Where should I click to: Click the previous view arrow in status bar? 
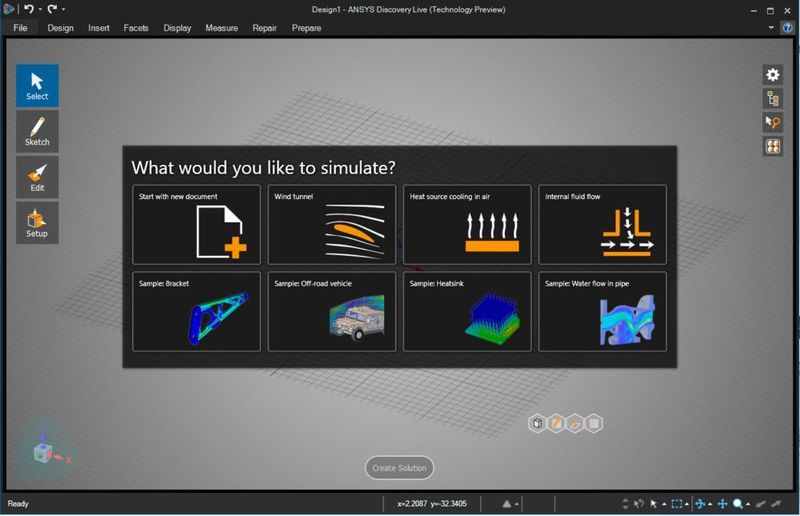click(x=761, y=504)
